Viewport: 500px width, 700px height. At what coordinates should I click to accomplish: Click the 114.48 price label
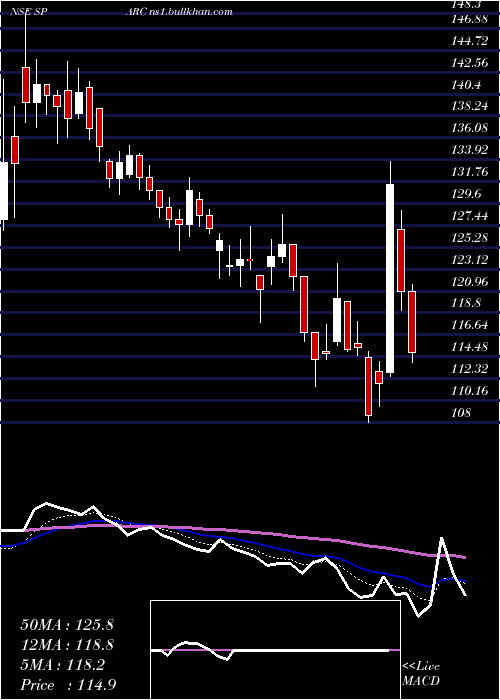pos(470,347)
